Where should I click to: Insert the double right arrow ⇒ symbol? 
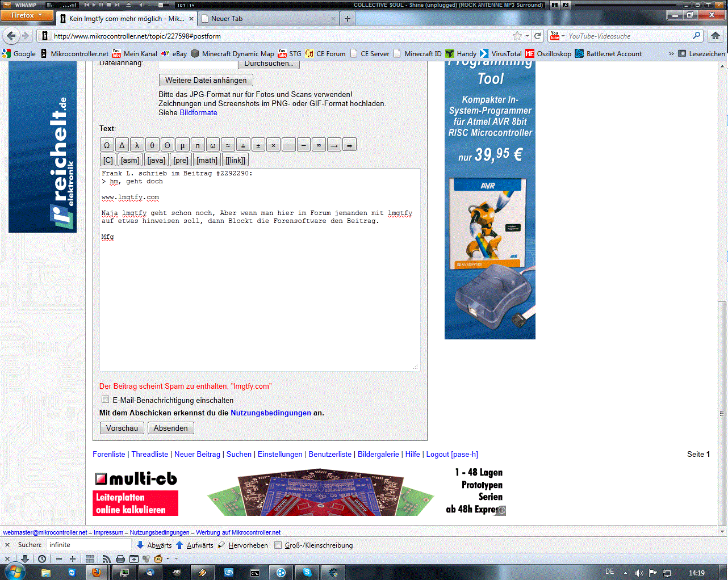pyautogui.click(x=349, y=145)
